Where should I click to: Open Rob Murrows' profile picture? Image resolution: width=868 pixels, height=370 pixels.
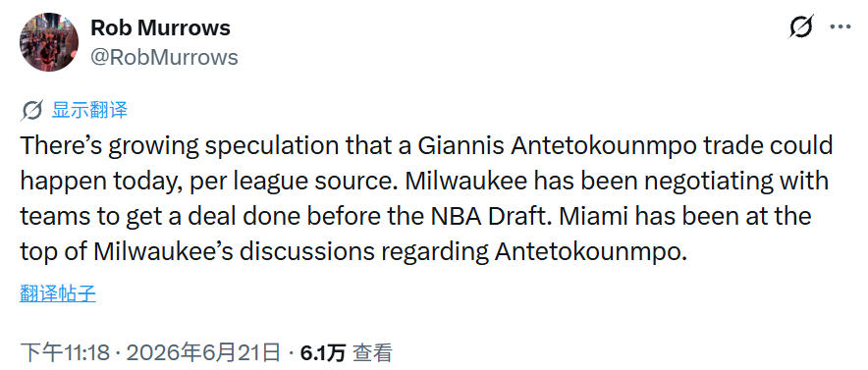(x=49, y=42)
